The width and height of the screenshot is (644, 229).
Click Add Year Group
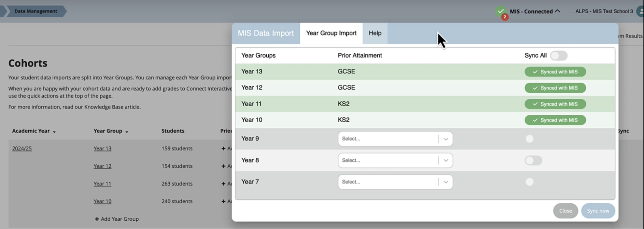pos(117,219)
